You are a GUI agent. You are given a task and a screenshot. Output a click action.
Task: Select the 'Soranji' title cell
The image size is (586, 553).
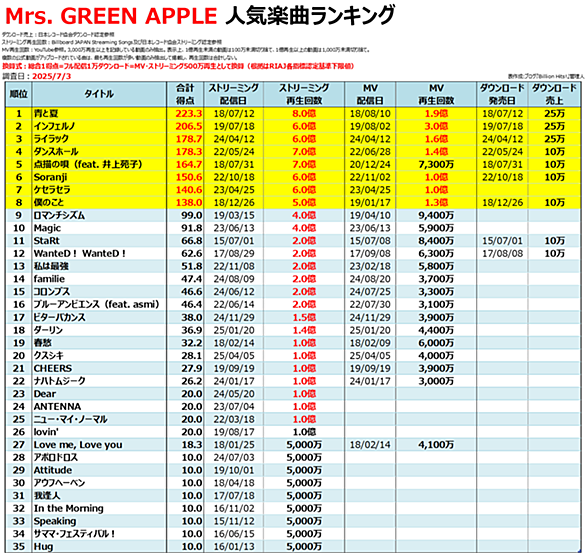point(99,177)
